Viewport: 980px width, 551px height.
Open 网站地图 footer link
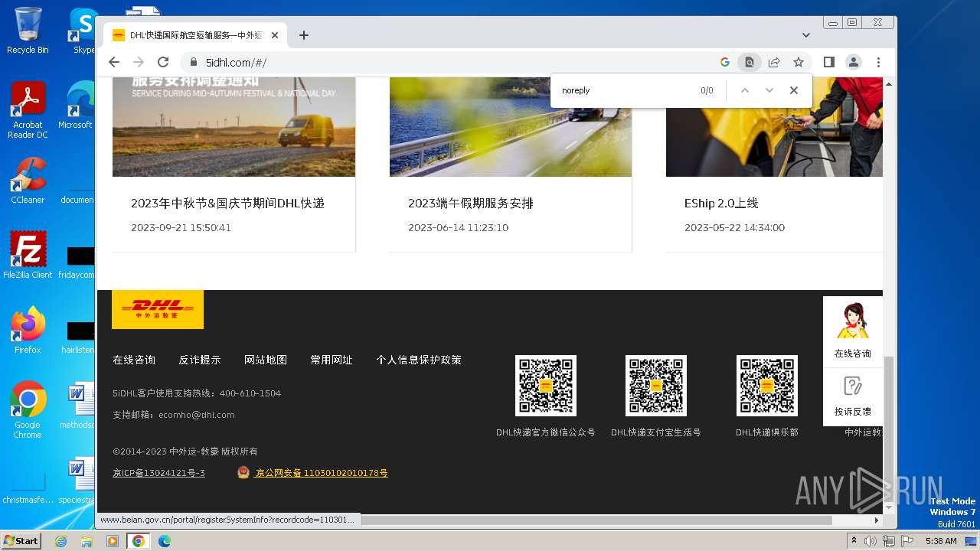pyautogui.click(x=266, y=360)
